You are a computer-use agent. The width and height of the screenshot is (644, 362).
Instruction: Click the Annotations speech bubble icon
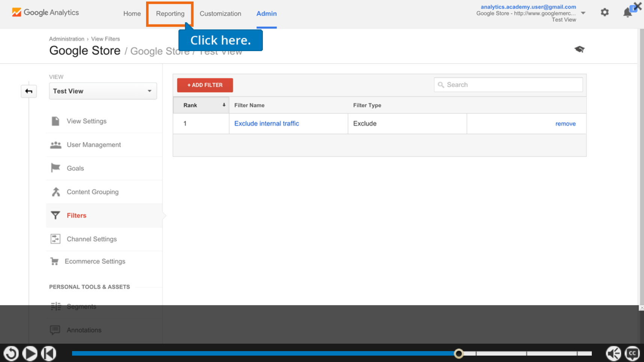[55, 330]
